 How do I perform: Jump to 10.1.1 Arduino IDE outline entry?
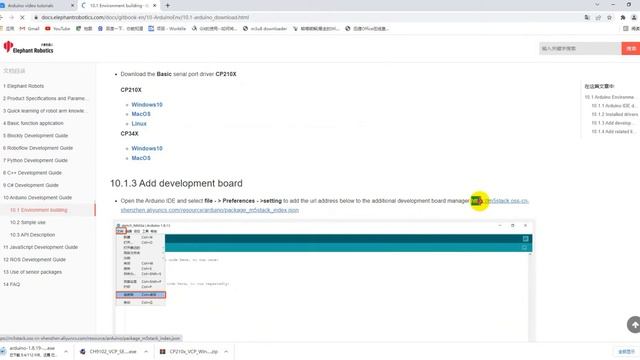coord(613,106)
